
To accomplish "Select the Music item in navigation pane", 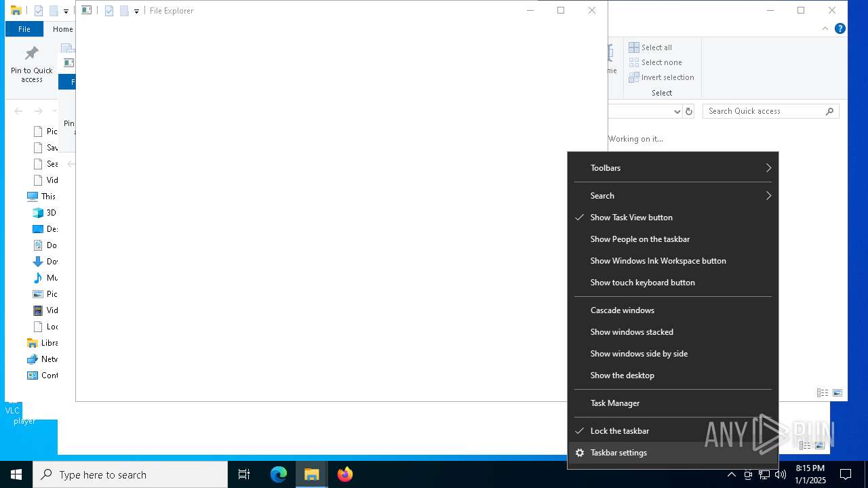I will tap(45, 278).
